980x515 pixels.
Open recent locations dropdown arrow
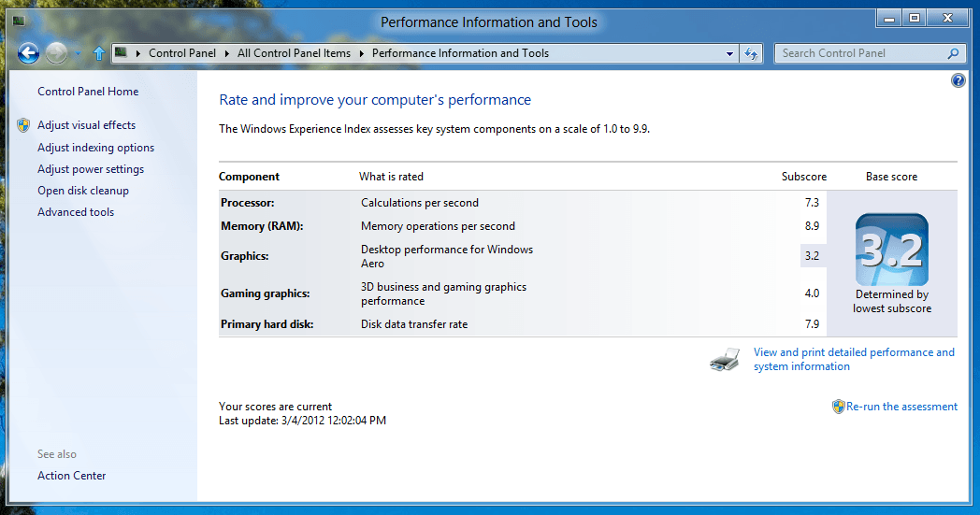[78, 54]
